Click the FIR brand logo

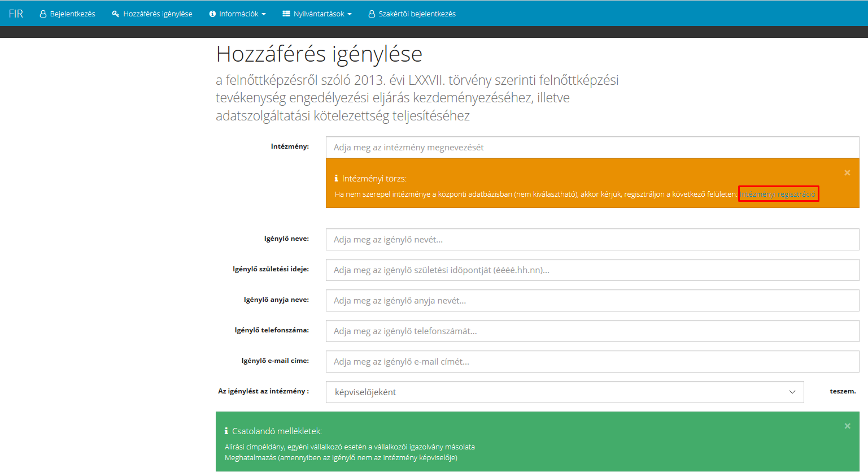pyautogui.click(x=16, y=14)
